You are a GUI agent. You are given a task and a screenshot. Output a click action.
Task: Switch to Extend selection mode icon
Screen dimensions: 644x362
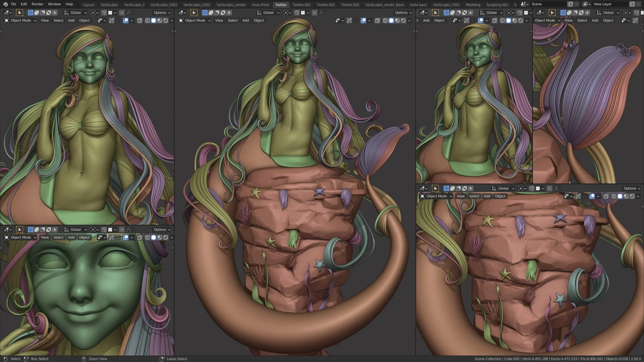[37, 12]
